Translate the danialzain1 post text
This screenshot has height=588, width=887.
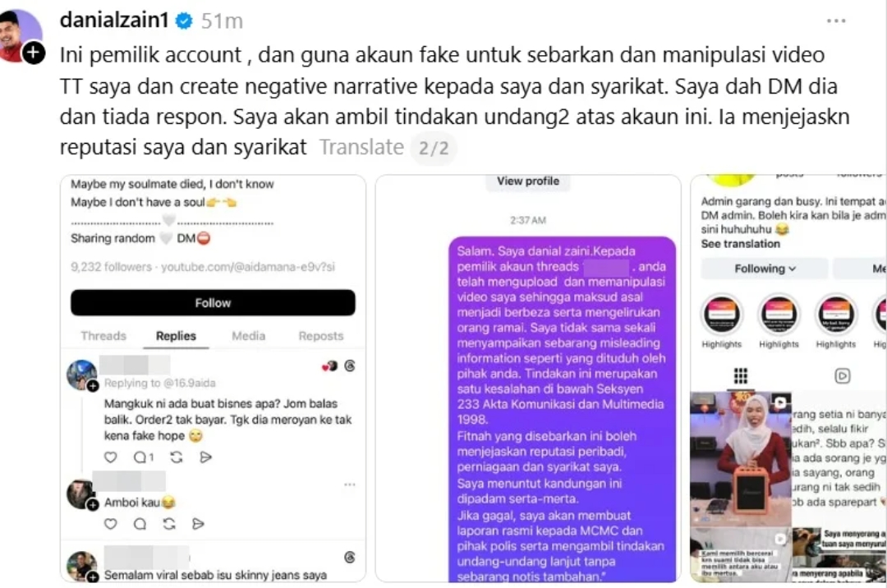pyautogui.click(x=361, y=147)
